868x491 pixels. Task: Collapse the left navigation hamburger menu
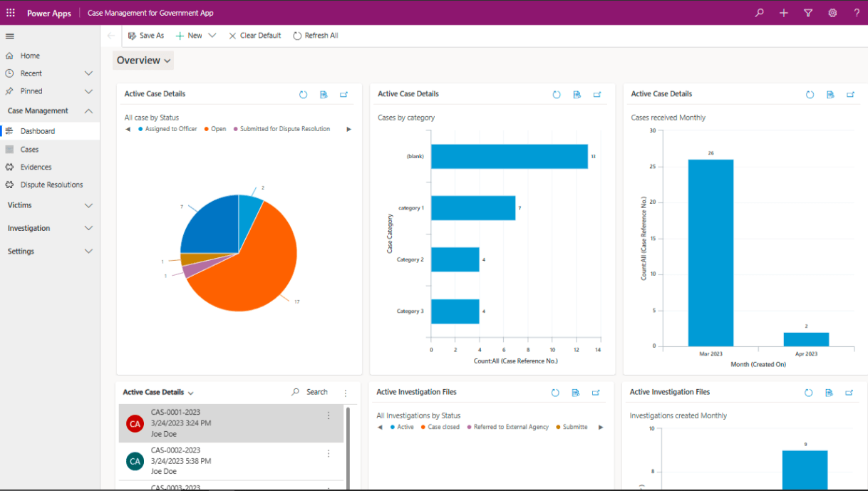10,36
